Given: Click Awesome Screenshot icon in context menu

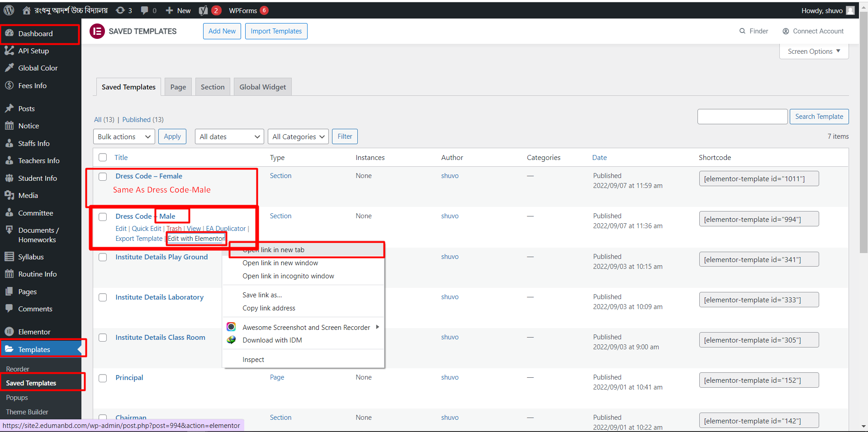Looking at the screenshot, I should (x=231, y=327).
